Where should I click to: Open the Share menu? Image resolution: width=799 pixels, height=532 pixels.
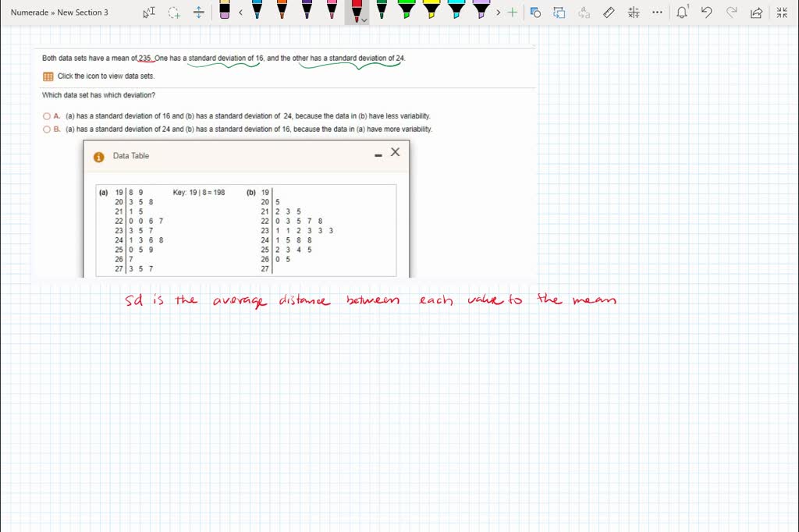coord(757,12)
